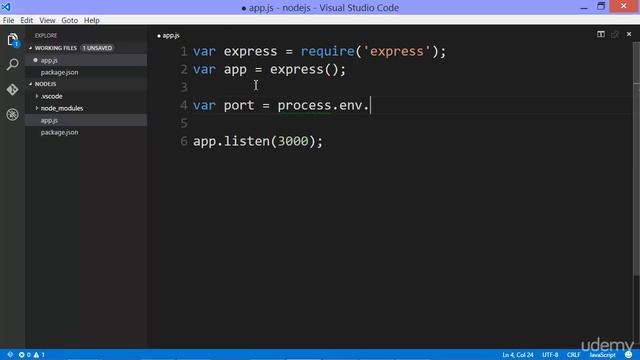Click on line 1 require('express') code

[x=369, y=51]
